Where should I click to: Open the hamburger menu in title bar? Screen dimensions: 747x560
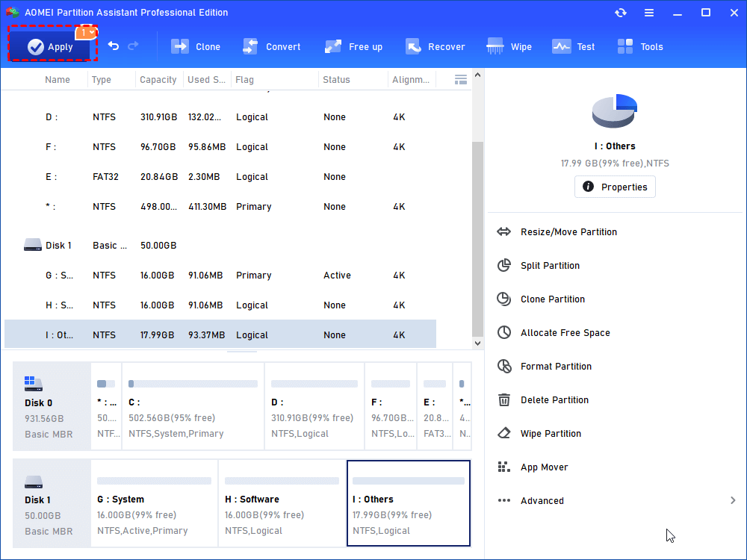point(649,13)
